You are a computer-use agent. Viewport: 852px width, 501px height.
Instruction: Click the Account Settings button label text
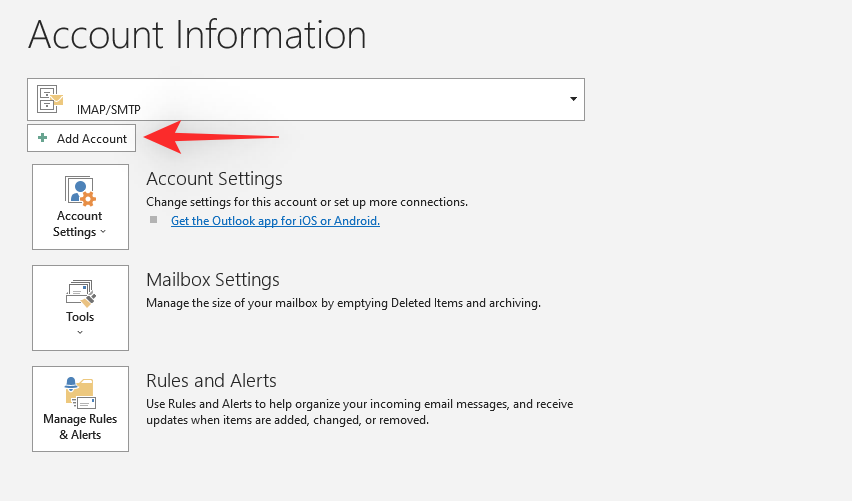[x=79, y=216]
